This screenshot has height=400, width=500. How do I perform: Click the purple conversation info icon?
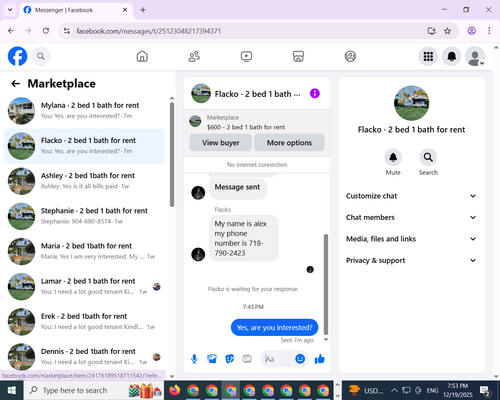point(315,94)
